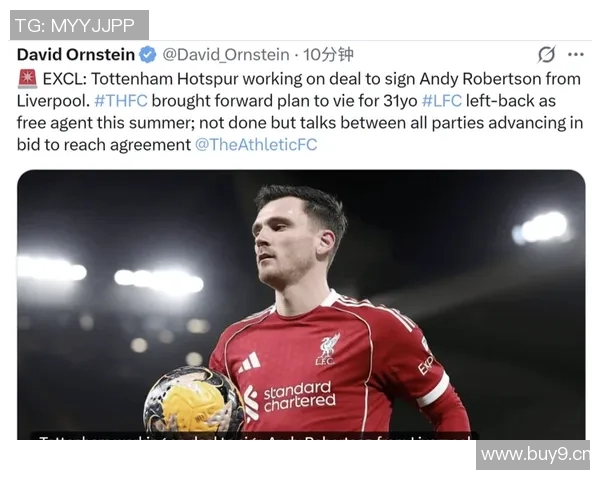Viewport: 600px width, 480px height.
Task: Open the @David_Ornstein handle
Action: coord(226,55)
